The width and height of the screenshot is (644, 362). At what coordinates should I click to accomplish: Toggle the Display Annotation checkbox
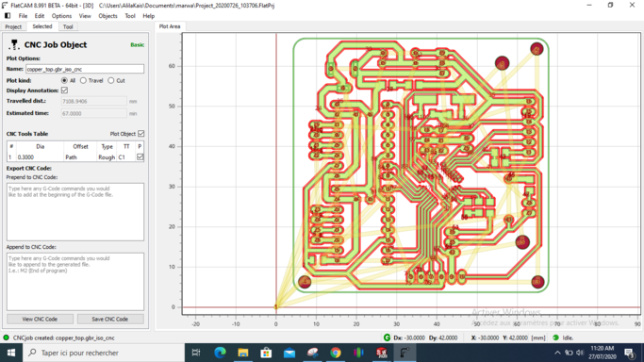coord(64,90)
